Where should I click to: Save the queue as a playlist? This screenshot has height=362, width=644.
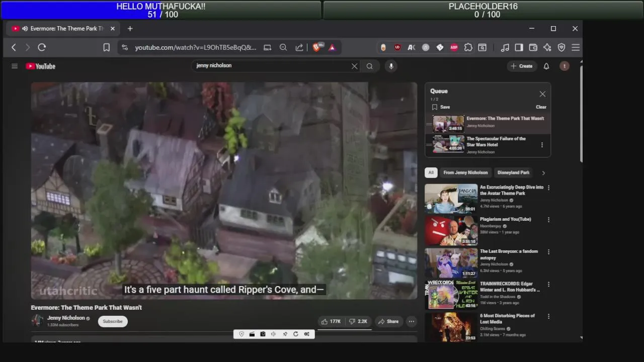[x=441, y=107]
